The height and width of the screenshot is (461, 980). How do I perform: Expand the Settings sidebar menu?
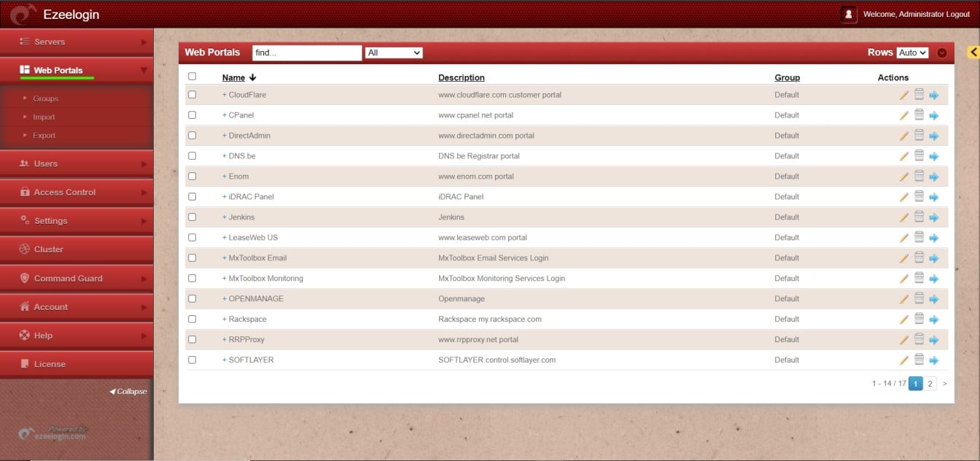point(77,221)
